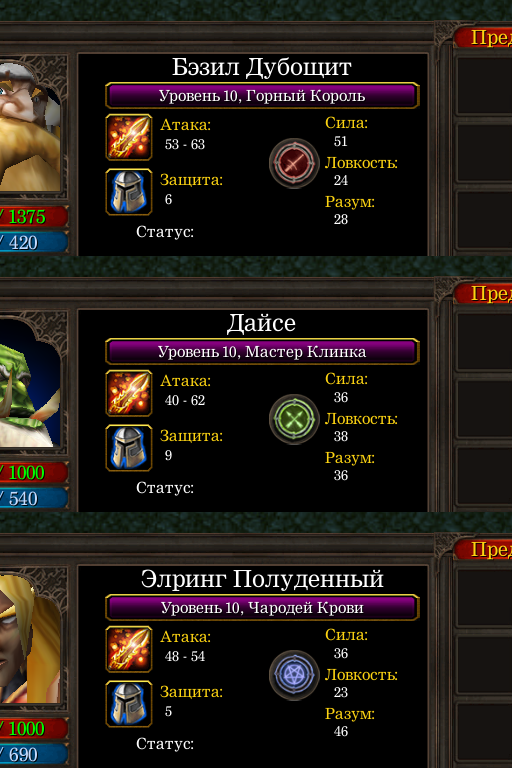This screenshot has height=768, width=512.
Task: Click Дайсе's defense helmet icon
Action: (x=129, y=448)
